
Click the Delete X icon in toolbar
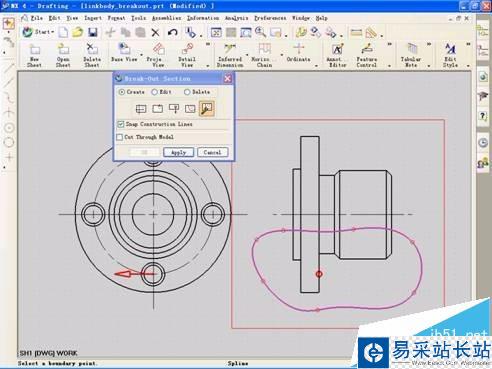point(155,33)
